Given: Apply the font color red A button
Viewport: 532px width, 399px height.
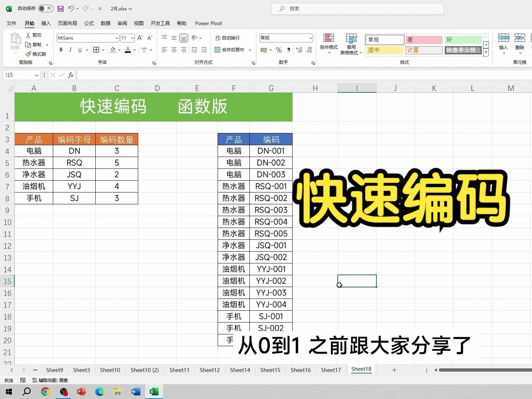Looking at the screenshot, I should (x=128, y=50).
